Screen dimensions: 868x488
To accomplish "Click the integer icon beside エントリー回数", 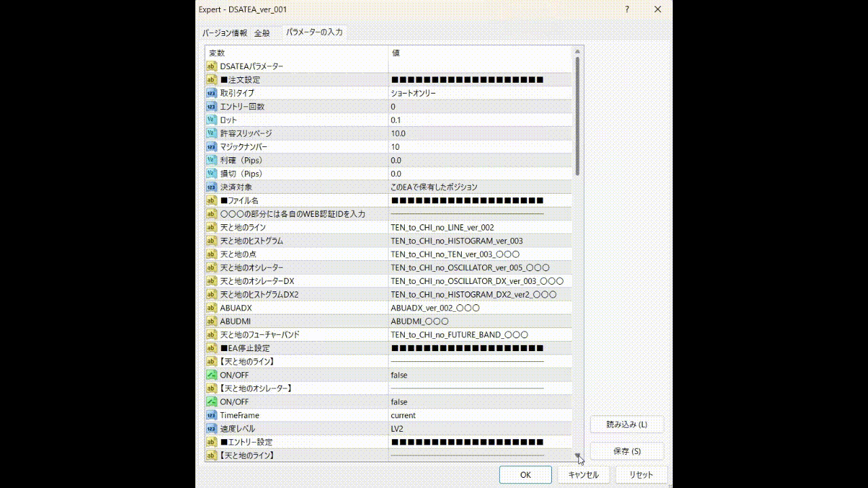I will click(212, 106).
